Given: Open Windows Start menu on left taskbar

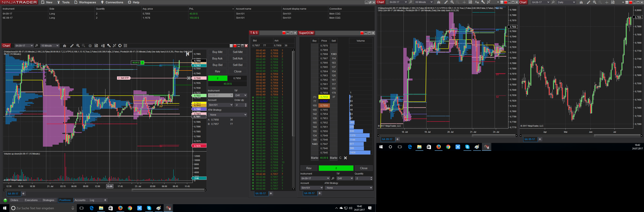Looking at the screenshot, I should pos(5,208).
